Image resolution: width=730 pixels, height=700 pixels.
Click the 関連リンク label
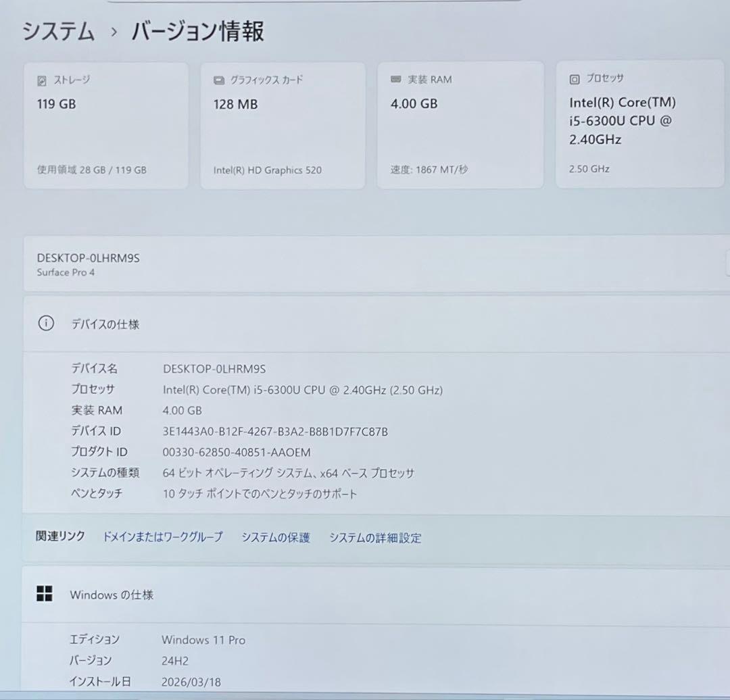point(61,536)
